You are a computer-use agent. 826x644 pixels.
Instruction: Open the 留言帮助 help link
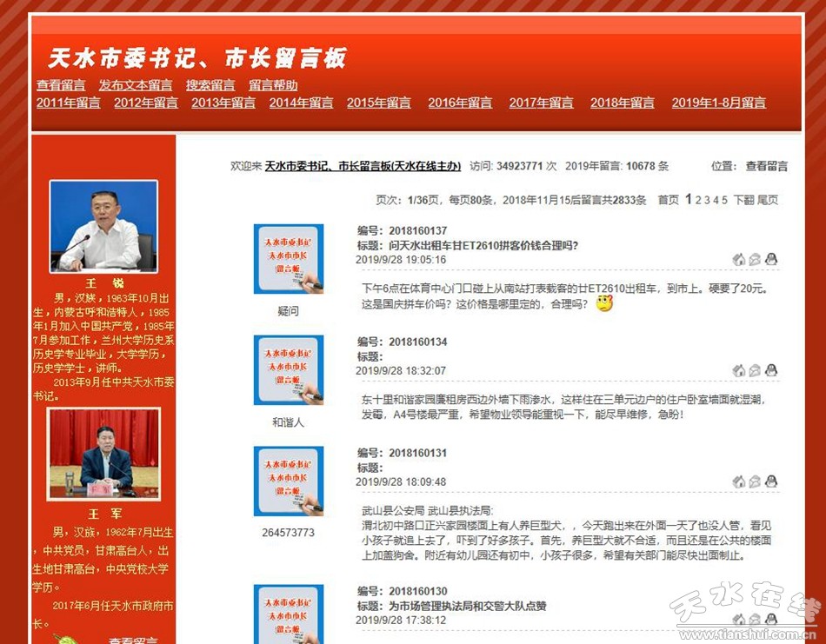tap(273, 85)
